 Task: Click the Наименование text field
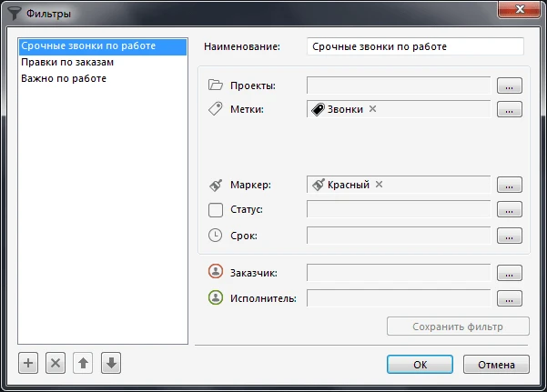point(415,45)
